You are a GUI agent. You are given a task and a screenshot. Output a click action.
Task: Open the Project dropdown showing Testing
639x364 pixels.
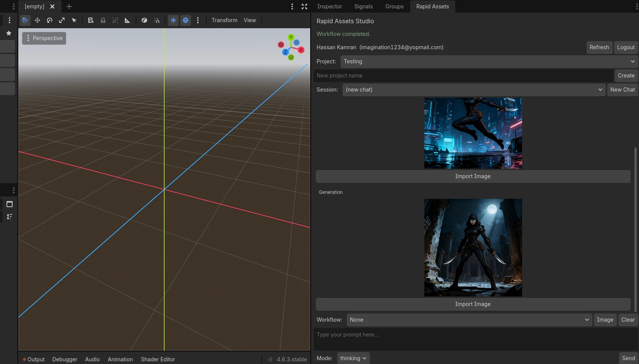click(489, 61)
